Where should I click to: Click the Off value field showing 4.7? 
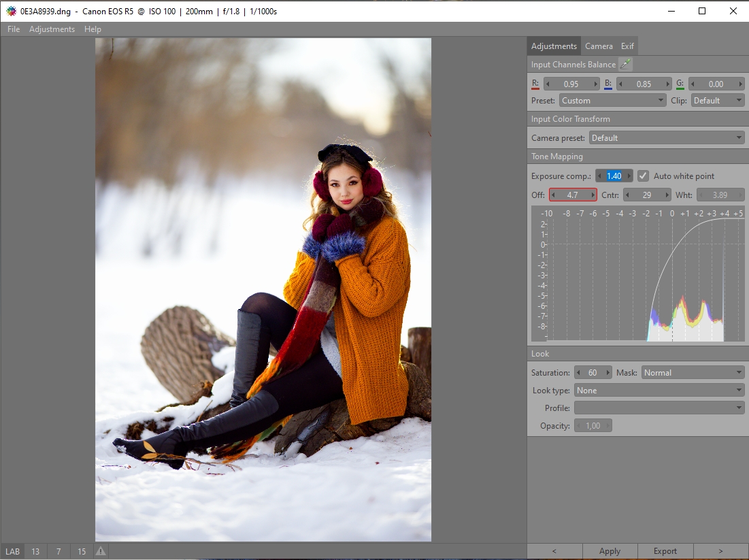coord(573,195)
